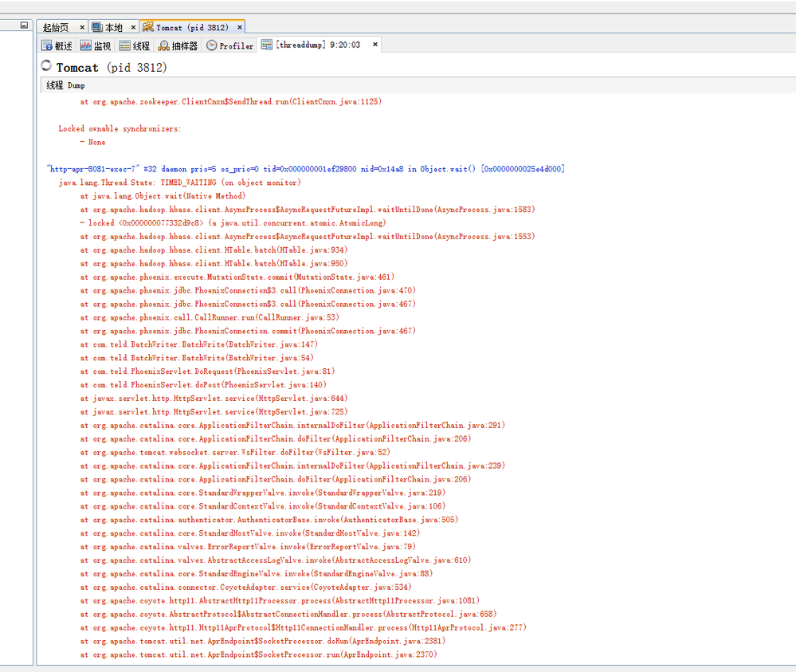Image resolution: width=796 pixels, height=672 pixels.
Task: Close the 起始页 tab
Action: [x=82, y=27]
